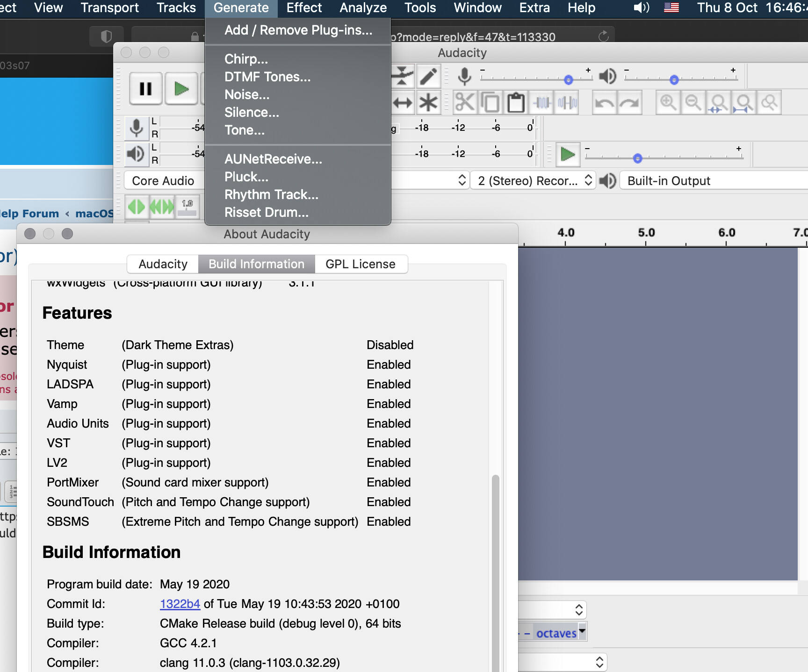Open the Core Audio host dropdown
808x672 pixels.
[x=163, y=181]
